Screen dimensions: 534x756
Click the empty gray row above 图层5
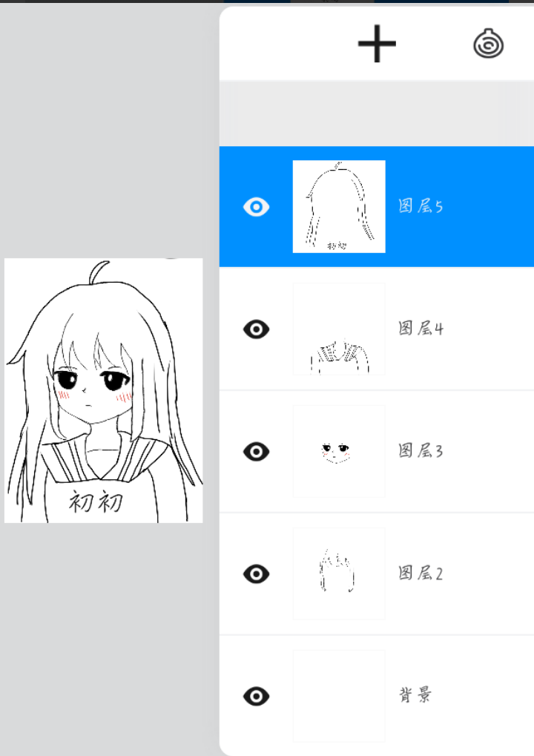tap(377, 114)
